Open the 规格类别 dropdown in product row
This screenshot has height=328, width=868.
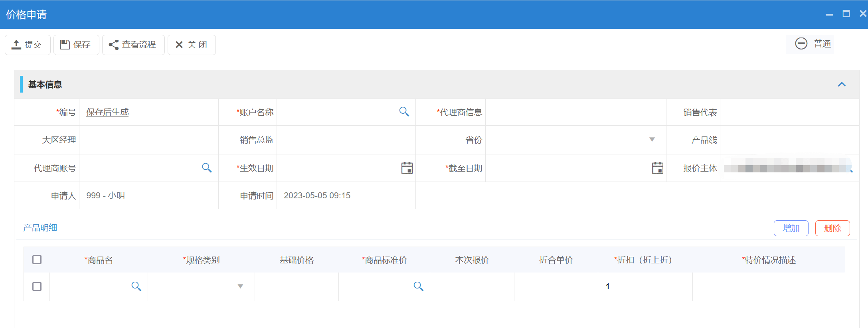[x=240, y=286]
